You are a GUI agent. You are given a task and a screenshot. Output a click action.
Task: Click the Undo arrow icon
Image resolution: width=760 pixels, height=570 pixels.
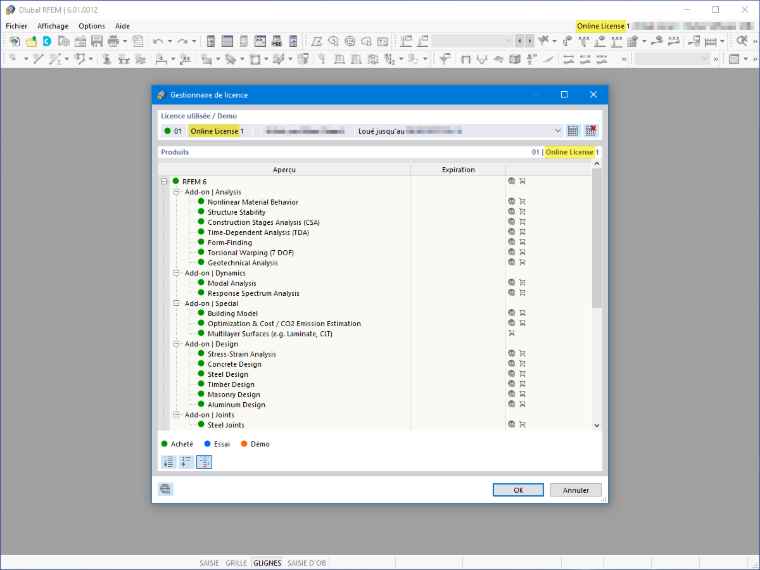click(x=158, y=41)
